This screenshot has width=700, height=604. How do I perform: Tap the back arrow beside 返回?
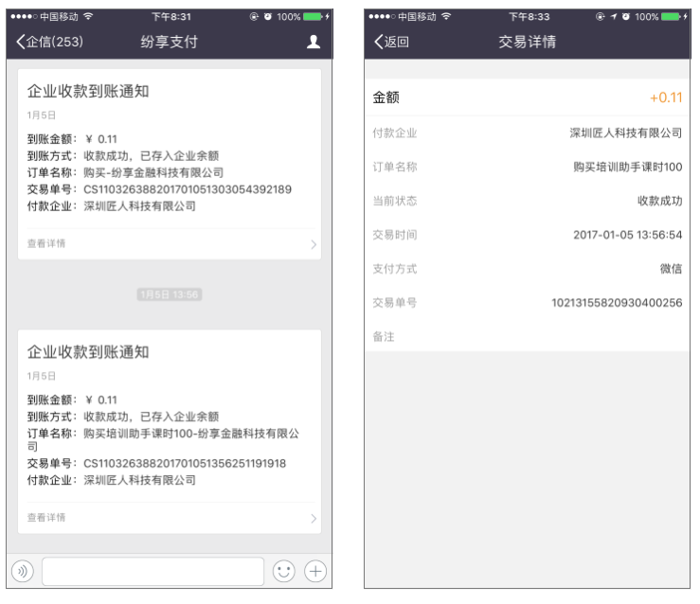[378, 42]
